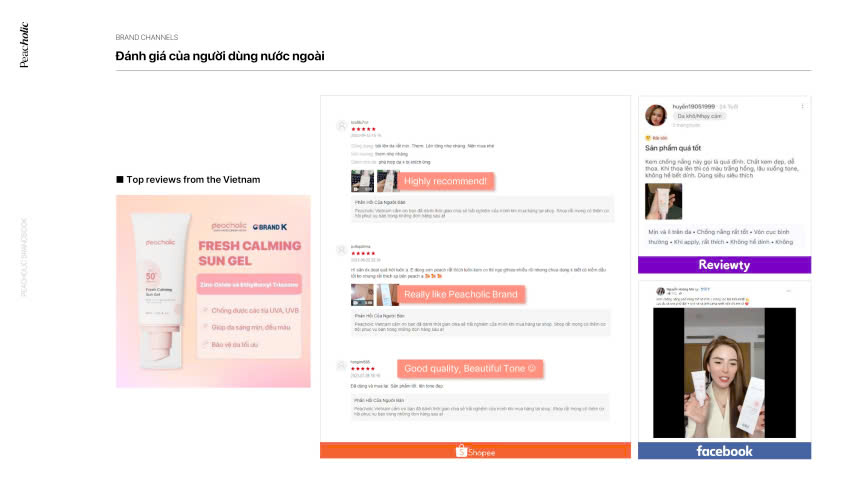Click the vertical Peacholic logo
Image resolution: width=867 pixels, height=483 pixels.
coord(24,45)
